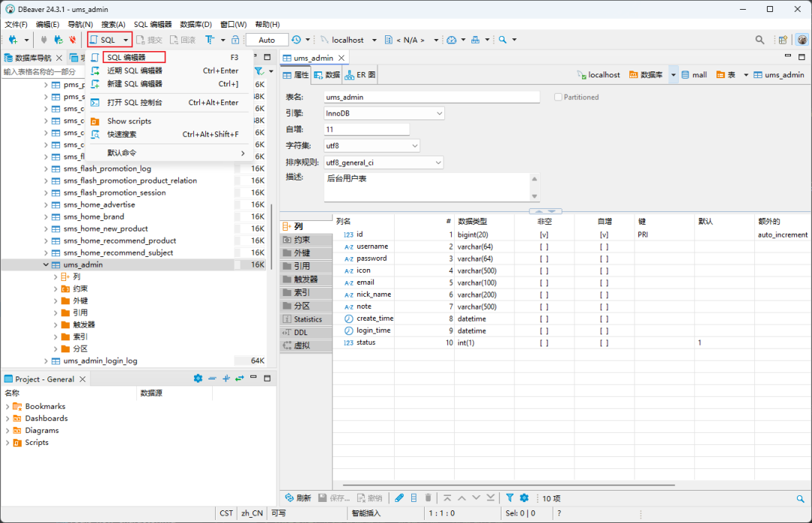Image resolution: width=812 pixels, height=523 pixels.
Task: Switch to the ER 图 tab
Action: (x=360, y=75)
